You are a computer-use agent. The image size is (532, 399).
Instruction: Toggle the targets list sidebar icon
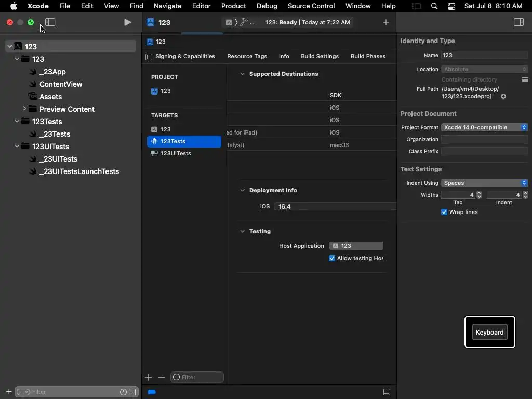[x=149, y=57]
